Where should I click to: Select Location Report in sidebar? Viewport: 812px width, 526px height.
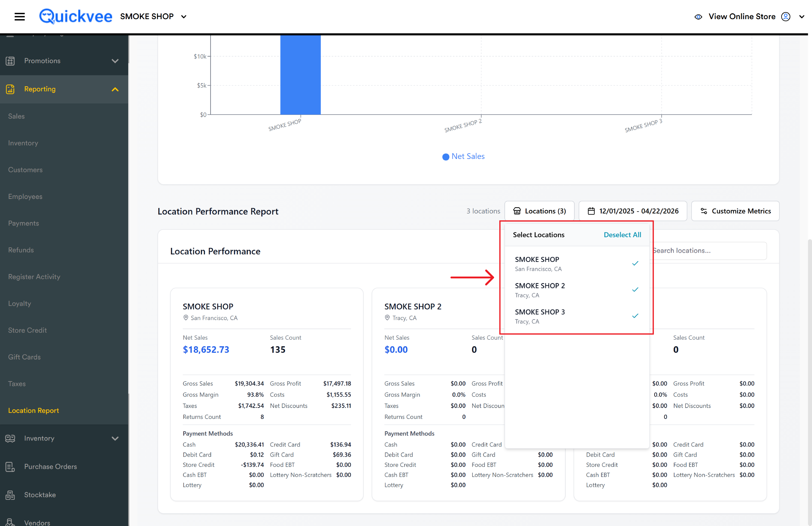coord(33,411)
